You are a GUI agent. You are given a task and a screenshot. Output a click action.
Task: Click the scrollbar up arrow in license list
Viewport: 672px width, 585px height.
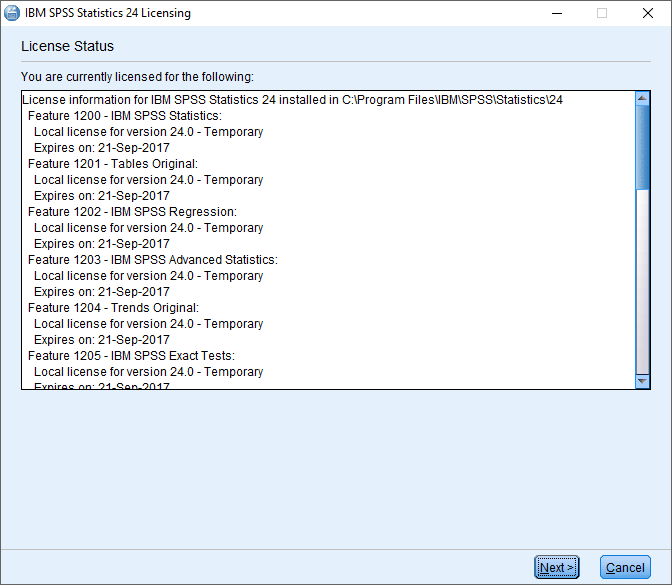pos(642,98)
